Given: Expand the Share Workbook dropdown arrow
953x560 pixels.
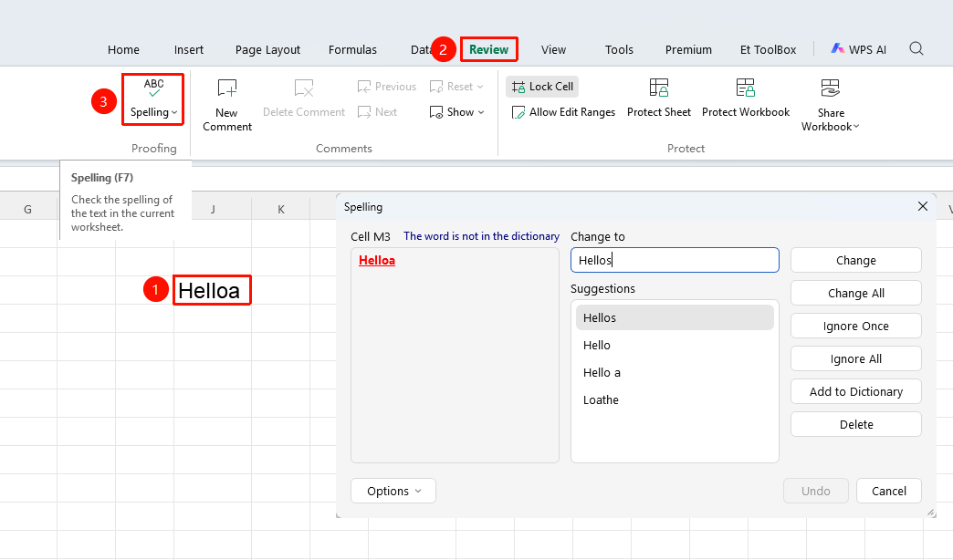Looking at the screenshot, I should click(856, 127).
